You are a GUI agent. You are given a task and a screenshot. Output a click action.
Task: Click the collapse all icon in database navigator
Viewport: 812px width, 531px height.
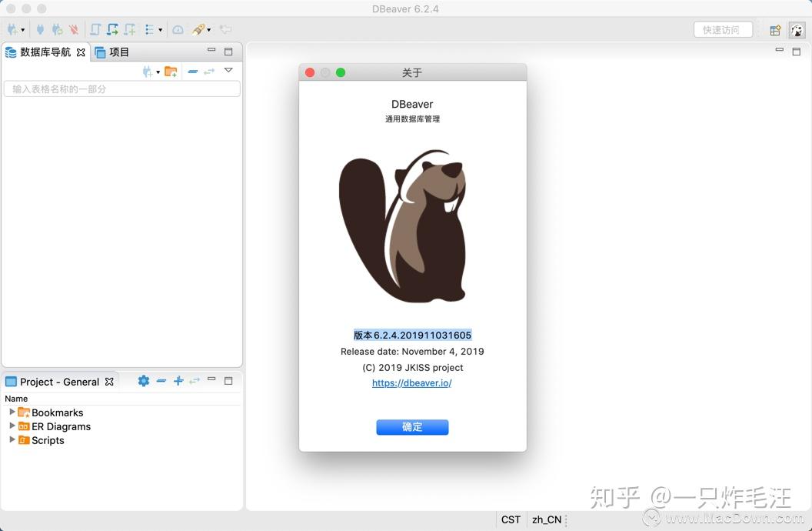click(192, 71)
